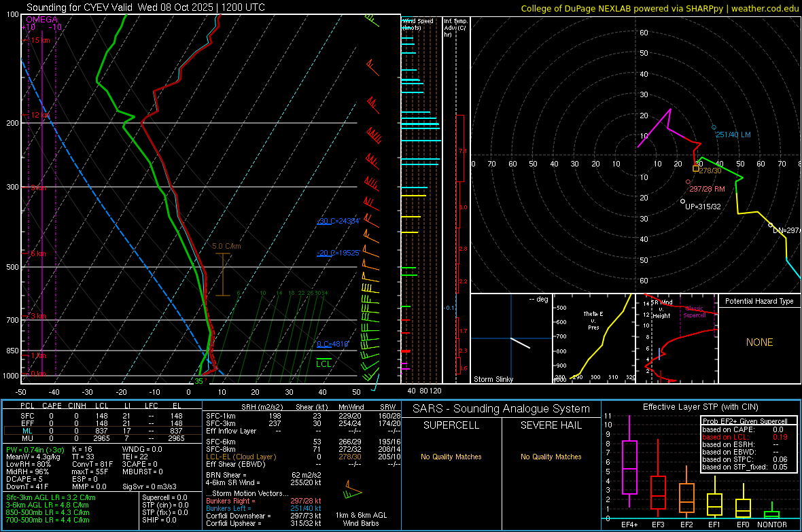This screenshot has width=802, height=532.
Task: Click the 'LowRH = 80%' value
Action: pos(28,464)
